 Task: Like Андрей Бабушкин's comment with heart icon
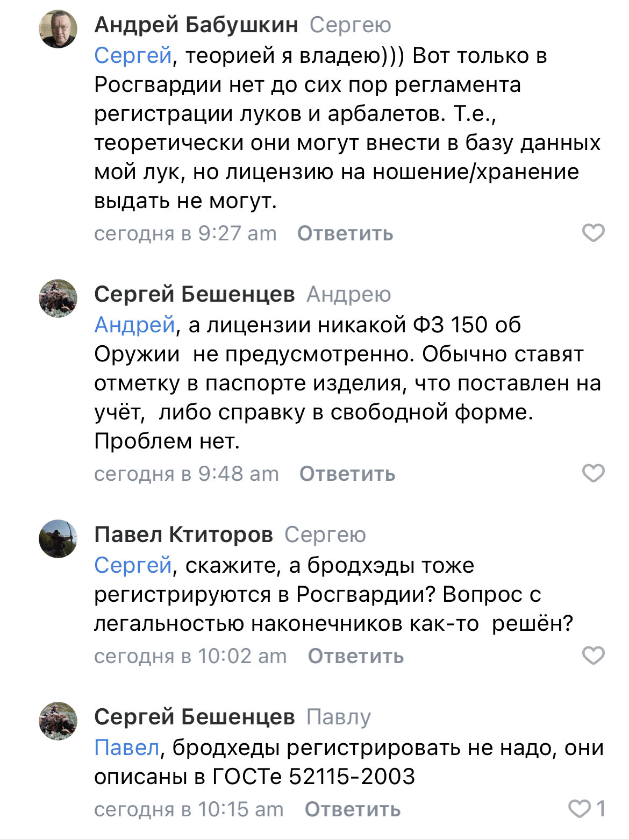coord(594,233)
